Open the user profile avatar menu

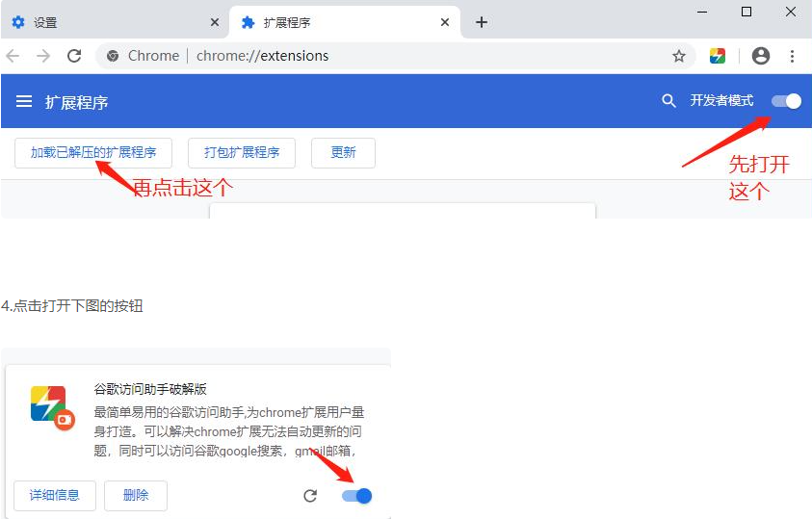click(x=761, y=56)
